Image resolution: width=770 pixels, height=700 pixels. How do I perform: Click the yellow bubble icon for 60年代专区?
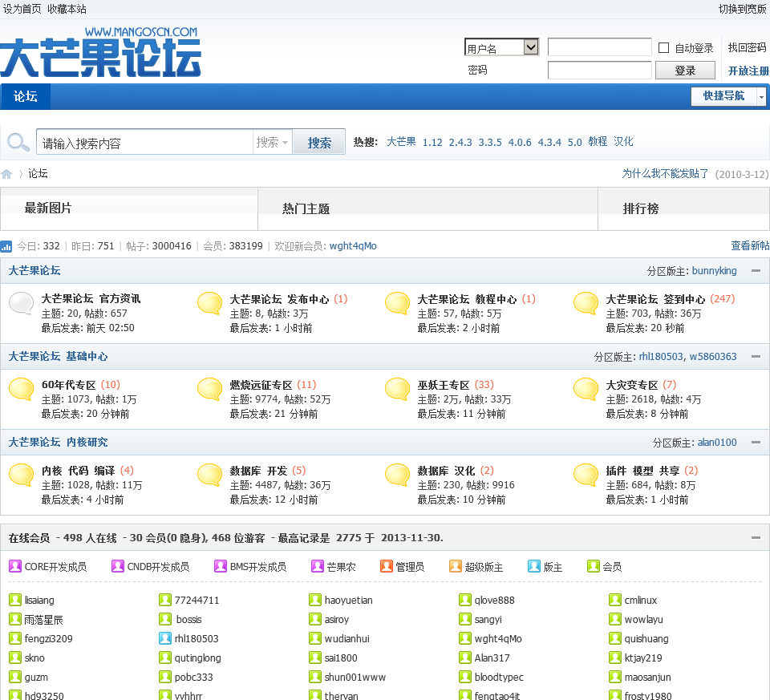22,389
